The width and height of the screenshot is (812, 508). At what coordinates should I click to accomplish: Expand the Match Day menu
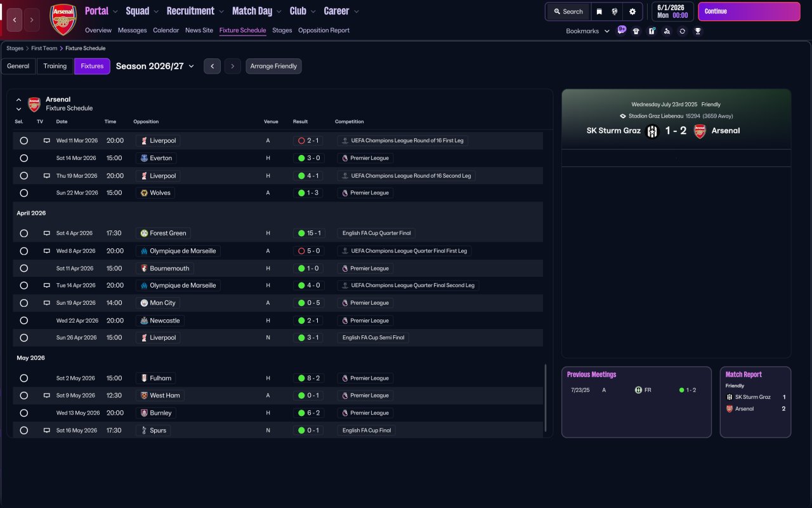256,11
